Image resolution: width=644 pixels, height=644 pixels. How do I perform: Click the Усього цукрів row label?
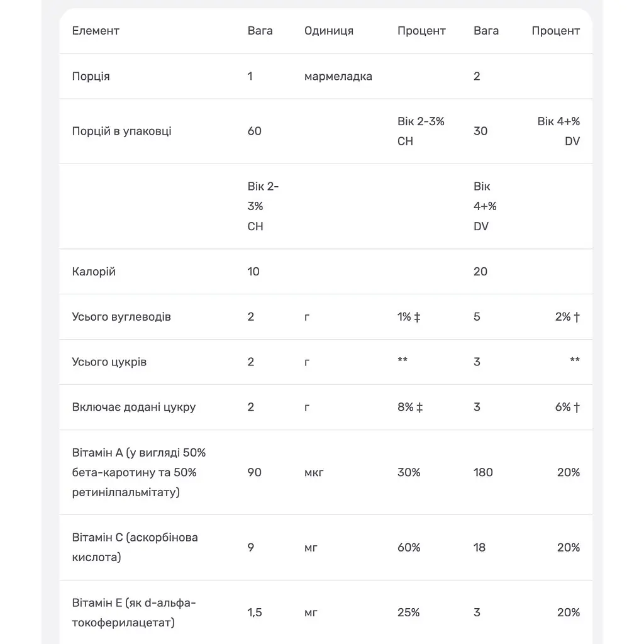point(109,362)
